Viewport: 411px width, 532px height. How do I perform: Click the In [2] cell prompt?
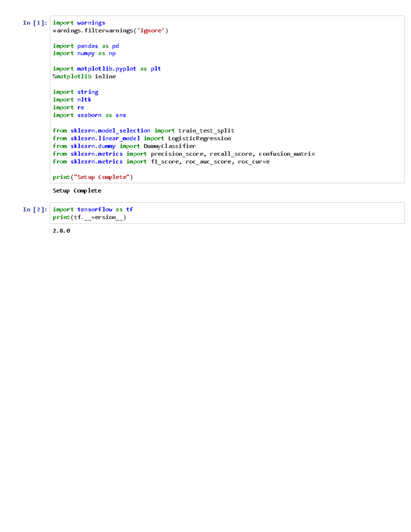pyautogui.click(x=34, y=209)
